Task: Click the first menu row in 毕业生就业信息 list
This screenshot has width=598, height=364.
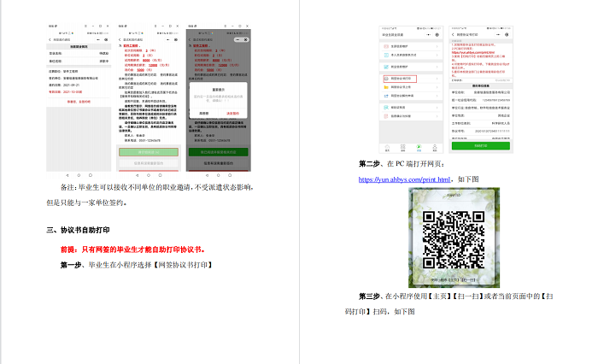Action: pos(407,44)
